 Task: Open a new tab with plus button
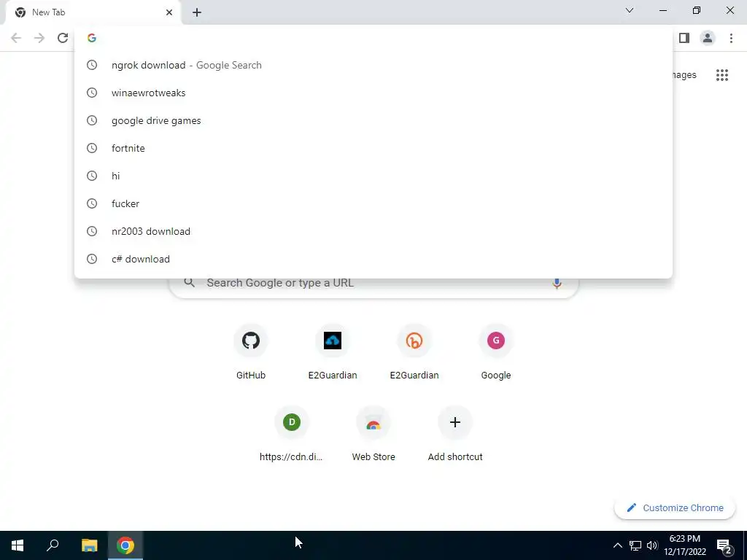pyautogui.click(x=197, y=12)
